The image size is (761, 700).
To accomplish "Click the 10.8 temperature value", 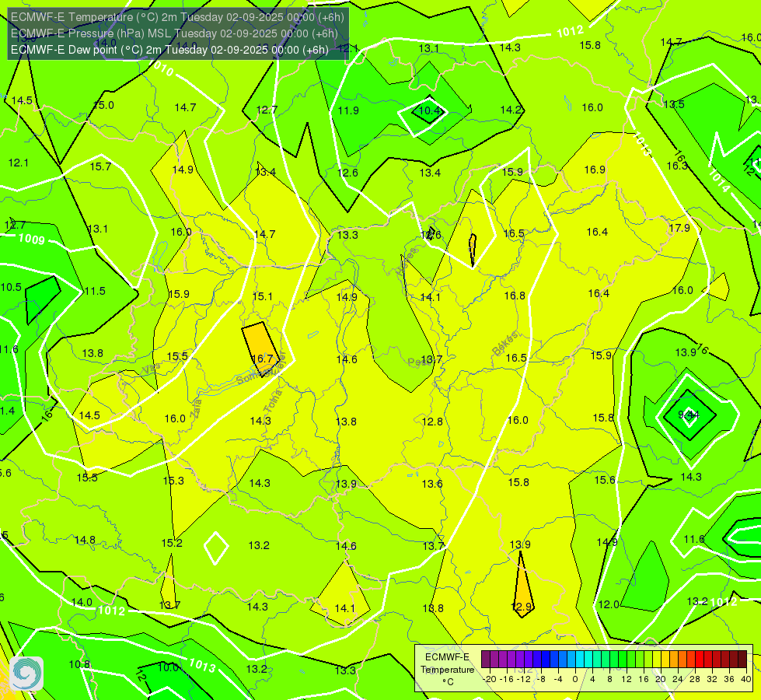I will [x=79, y=664].
